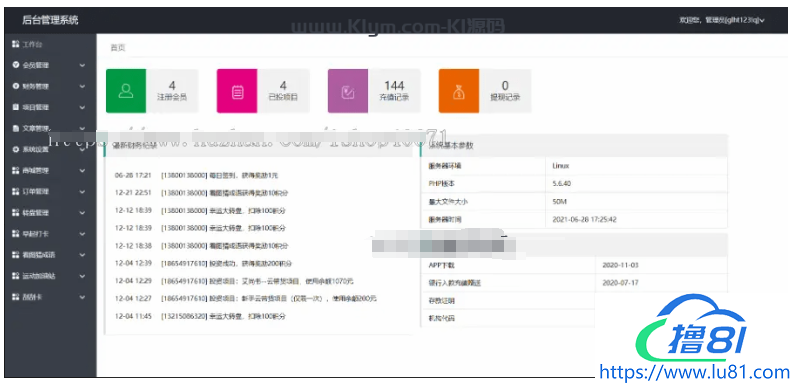Expand the 系统设置 chevron
Viewport: 795px width, 383px height.
[82, 150]
